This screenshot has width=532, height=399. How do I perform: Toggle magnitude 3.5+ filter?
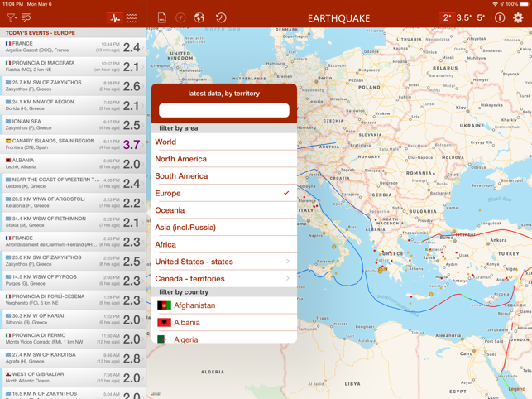(x=464, y=17)
